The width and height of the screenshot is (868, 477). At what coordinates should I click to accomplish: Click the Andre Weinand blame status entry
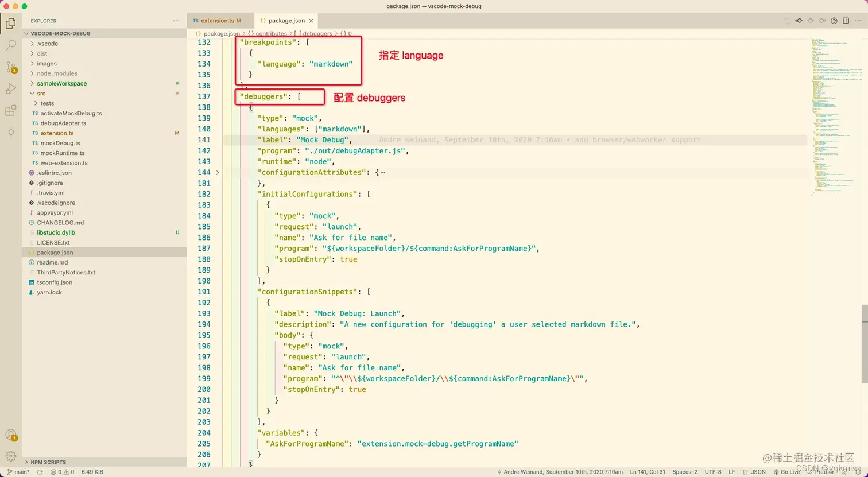pos(560,472)
